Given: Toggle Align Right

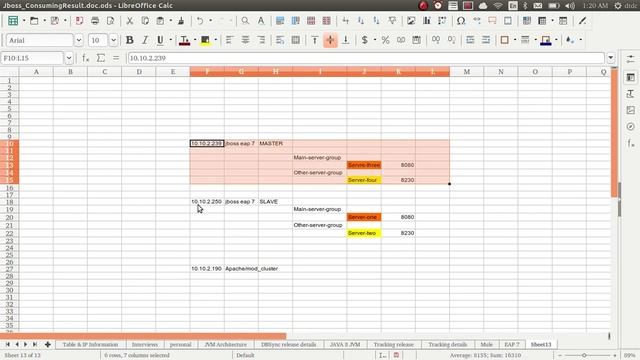Looking at the screenshot, I should pyautogui.click(x=261, y=40).
